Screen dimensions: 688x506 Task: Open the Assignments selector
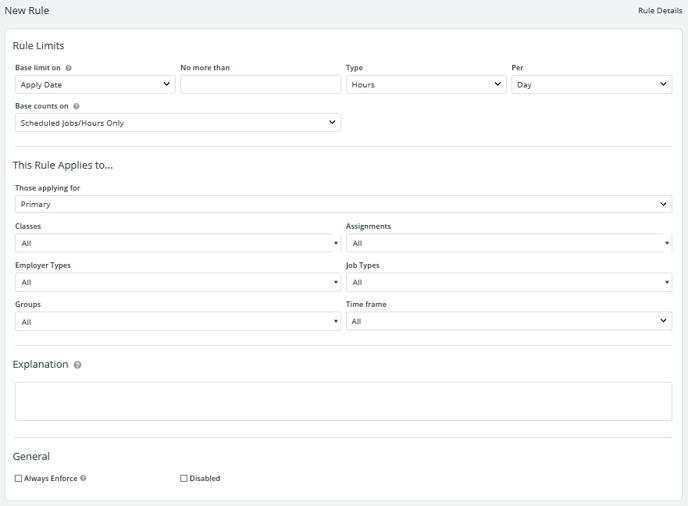pyautogui.click(x=508, y=243)
